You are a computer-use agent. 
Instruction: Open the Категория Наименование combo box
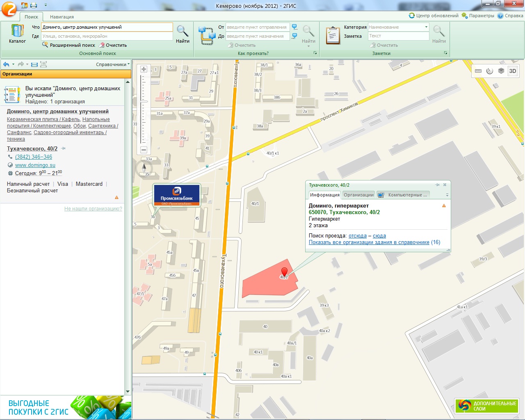(x=426, y=27)
